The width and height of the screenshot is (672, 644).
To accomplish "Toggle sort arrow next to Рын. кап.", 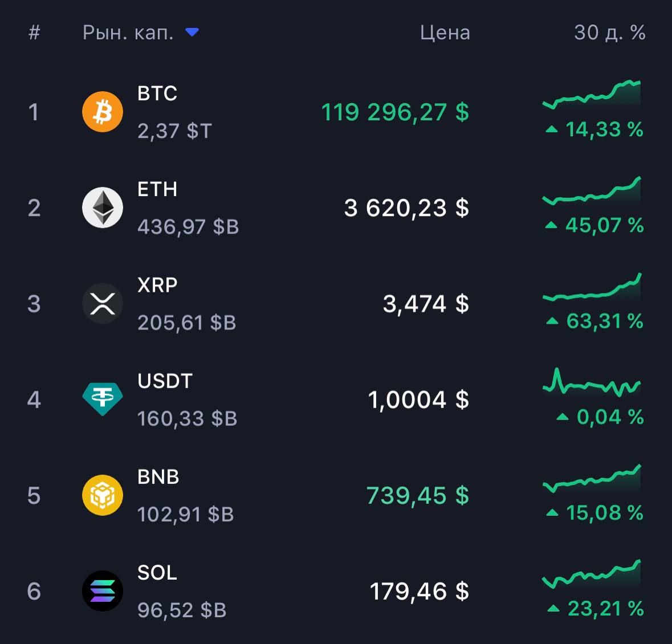I will tap(192, 32).
